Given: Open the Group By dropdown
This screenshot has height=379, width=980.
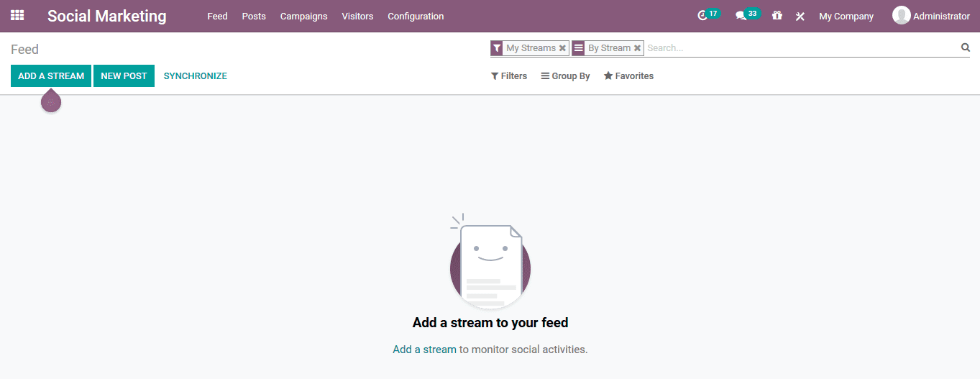Looking at the screenshot, I should (566, 76).
